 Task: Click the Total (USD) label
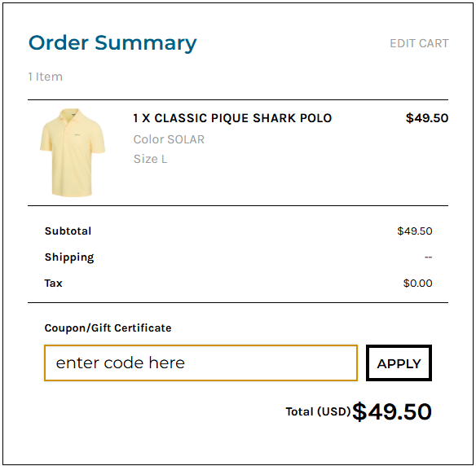coord(318,411)
